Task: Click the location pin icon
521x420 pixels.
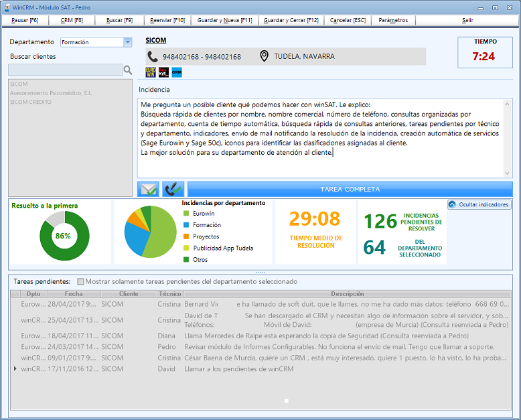Action: [x=264, y=56]
